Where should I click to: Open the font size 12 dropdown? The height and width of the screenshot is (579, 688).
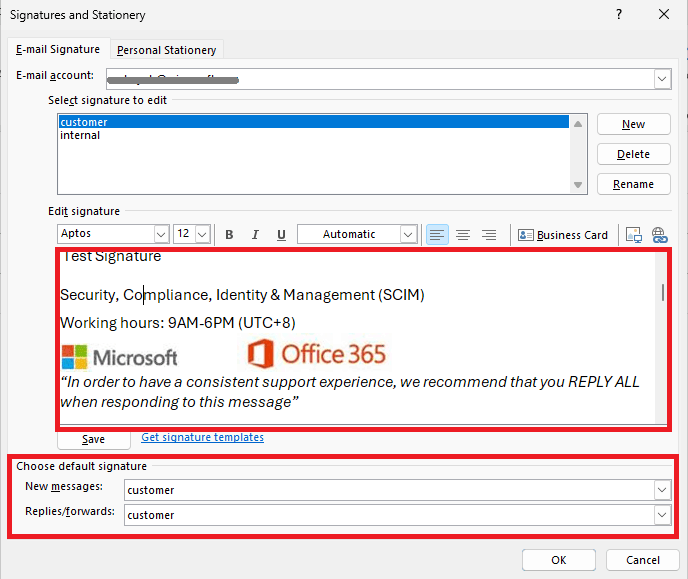(x=202, y=234)
